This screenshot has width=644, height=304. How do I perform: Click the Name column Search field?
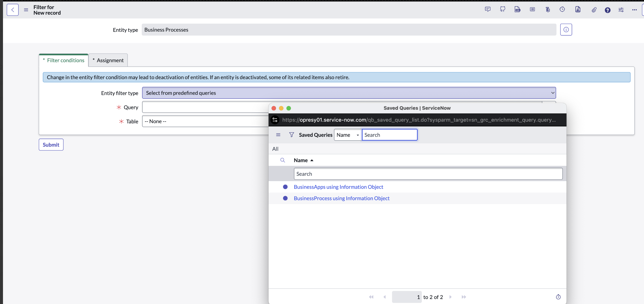point(428,174)
